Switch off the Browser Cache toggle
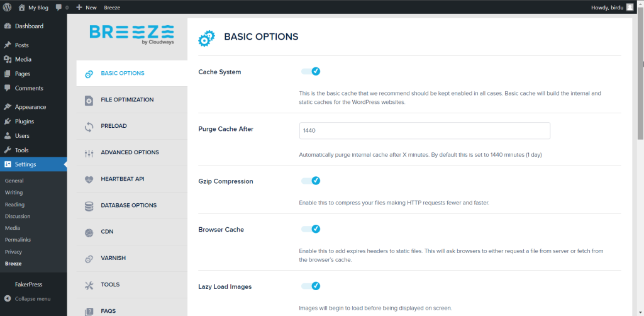Image resolution: width=644 pixels, height=316 pixels. coord(311,229)
